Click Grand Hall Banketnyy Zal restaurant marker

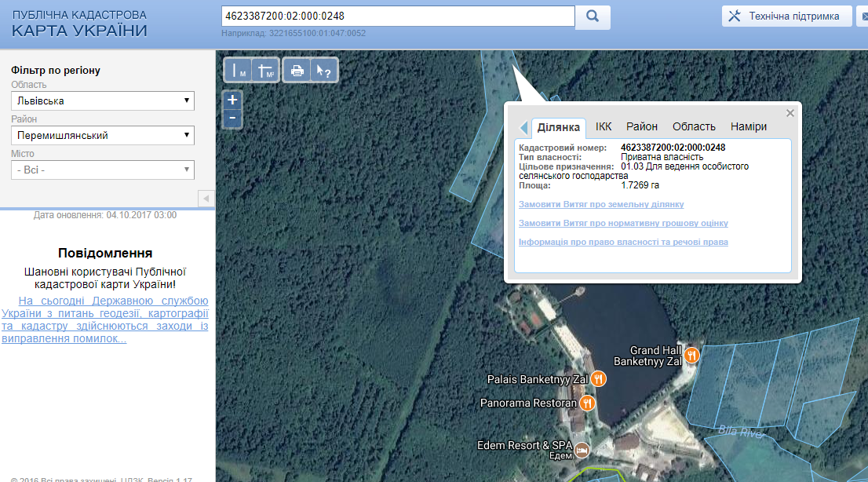[691, 356]
